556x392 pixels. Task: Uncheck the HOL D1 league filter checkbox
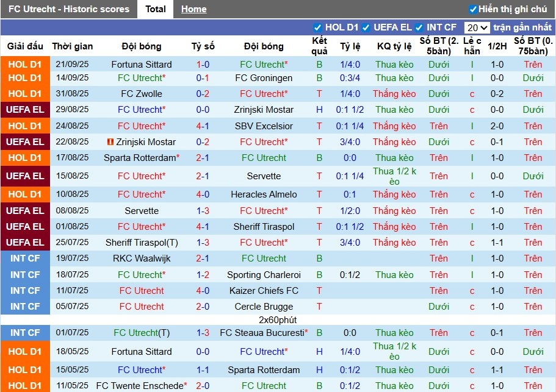317,27
